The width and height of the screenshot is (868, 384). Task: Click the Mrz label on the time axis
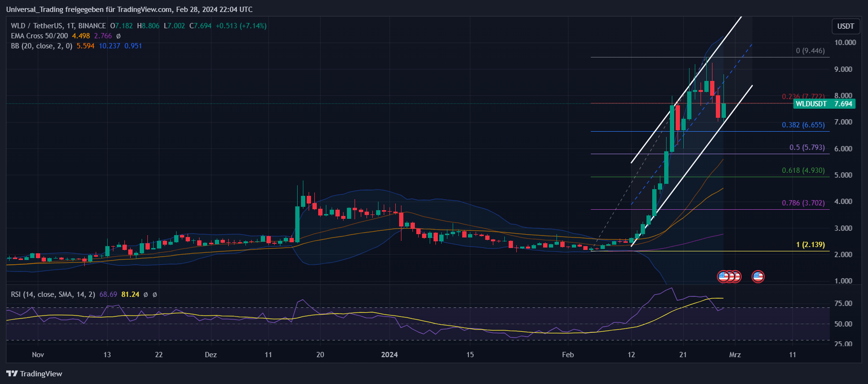click(x=734, y=355)
